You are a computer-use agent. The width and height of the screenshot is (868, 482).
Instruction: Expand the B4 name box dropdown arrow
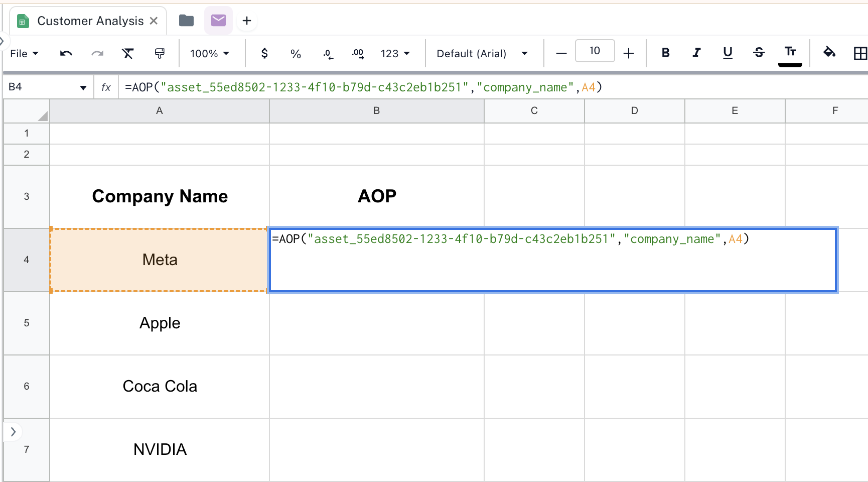[83, 88]
